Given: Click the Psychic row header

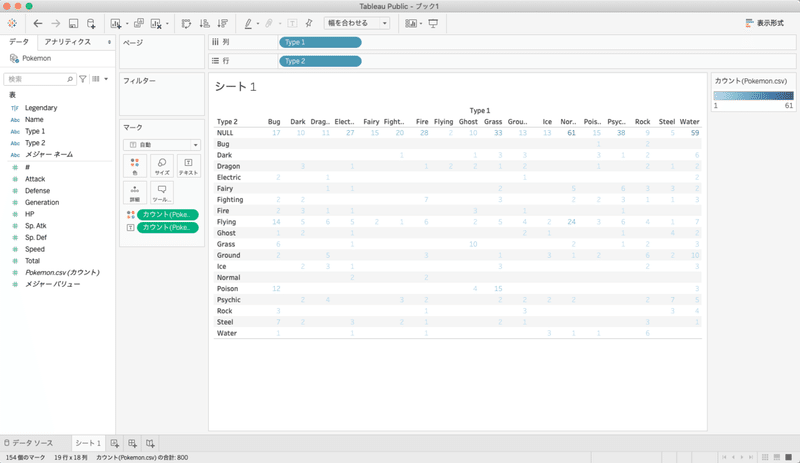Looking at the screenshot, I should (x=228, y=300).
